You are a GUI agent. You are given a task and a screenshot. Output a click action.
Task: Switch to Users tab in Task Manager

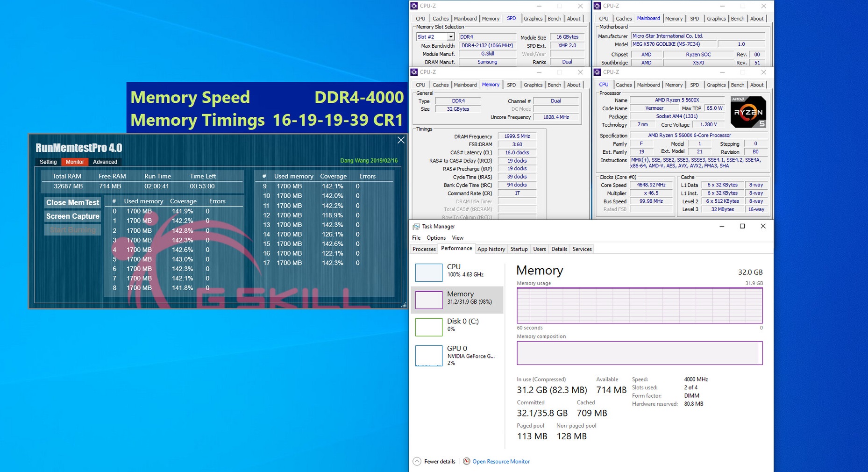(540, 249)
